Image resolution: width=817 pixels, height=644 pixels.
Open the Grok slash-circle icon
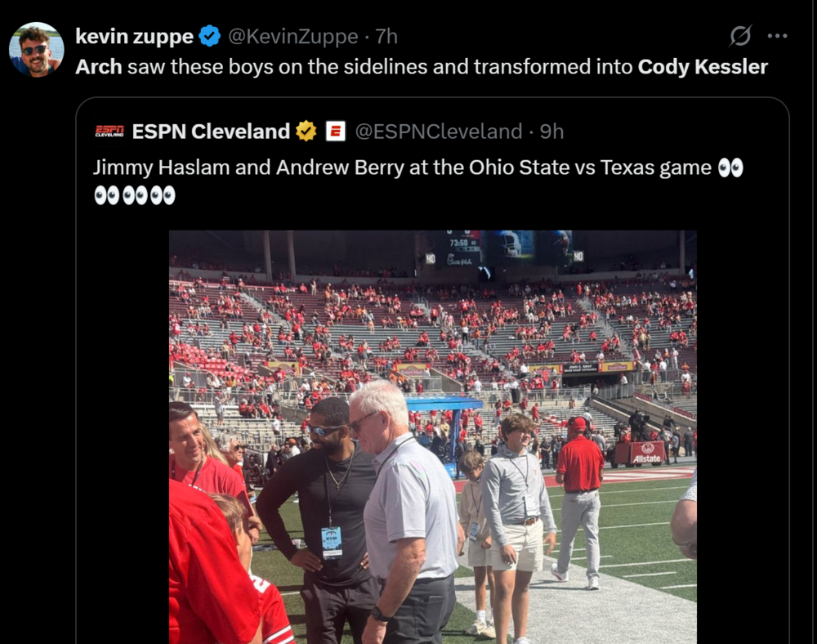(x=740, y=36)
